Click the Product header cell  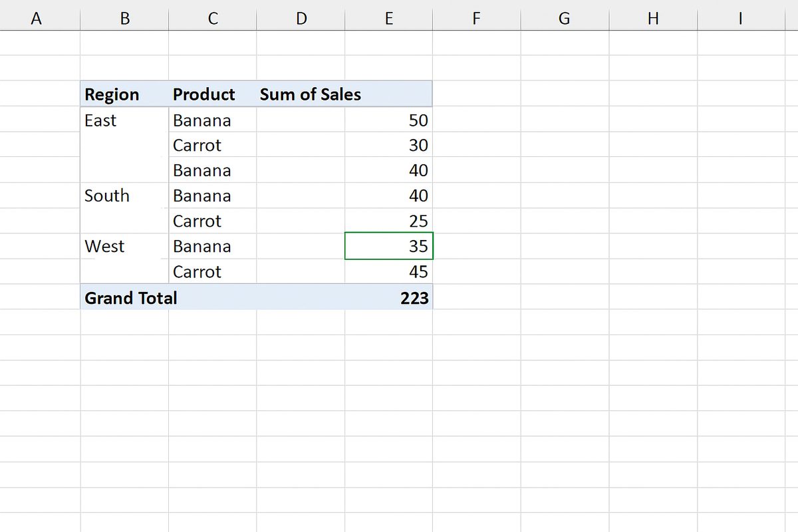[x=212, y=94]
